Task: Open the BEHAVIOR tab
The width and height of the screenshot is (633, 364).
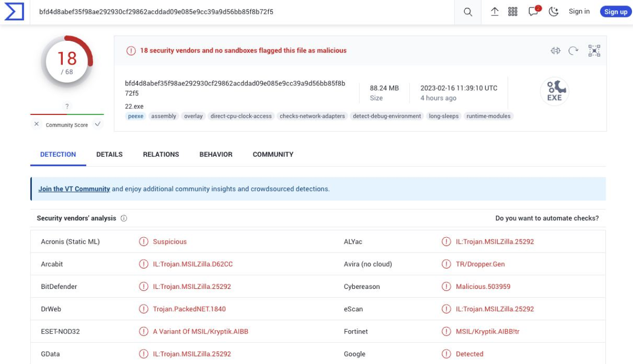Action: click(215, 154)
